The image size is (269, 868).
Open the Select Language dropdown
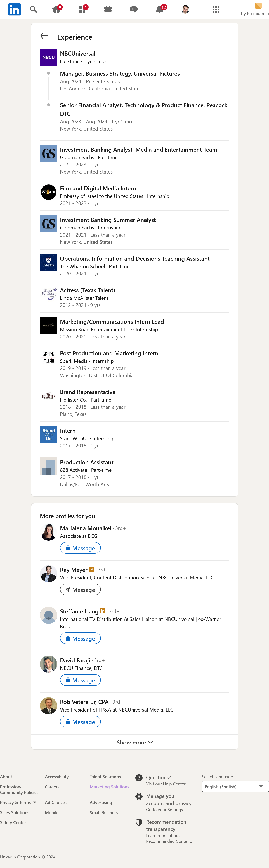coord(235,786)
